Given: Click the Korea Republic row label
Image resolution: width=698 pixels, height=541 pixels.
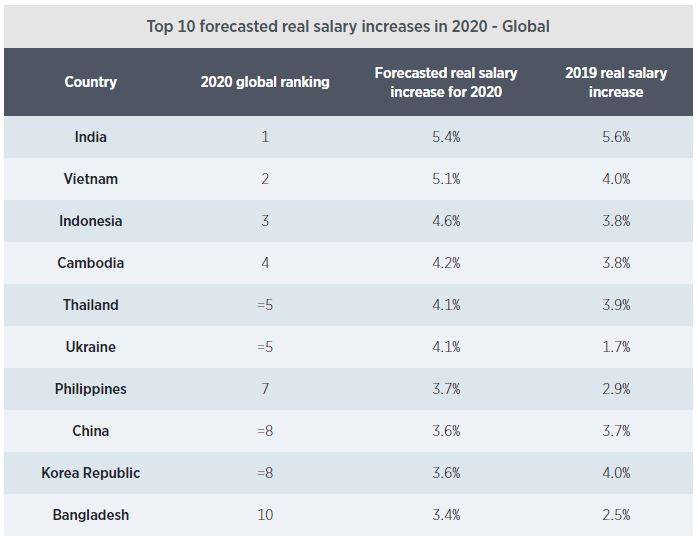Looking at the screenshot, I should tap(90, 473).
